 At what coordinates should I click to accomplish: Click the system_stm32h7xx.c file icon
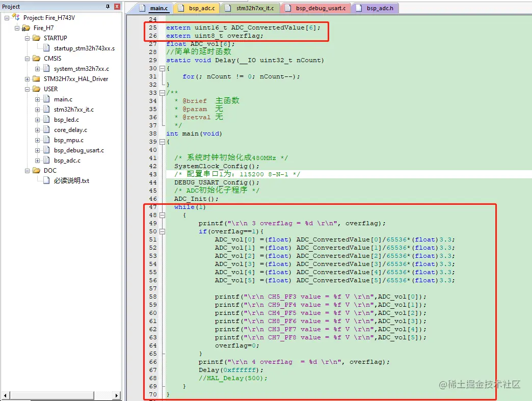click(x=47, y=68)
